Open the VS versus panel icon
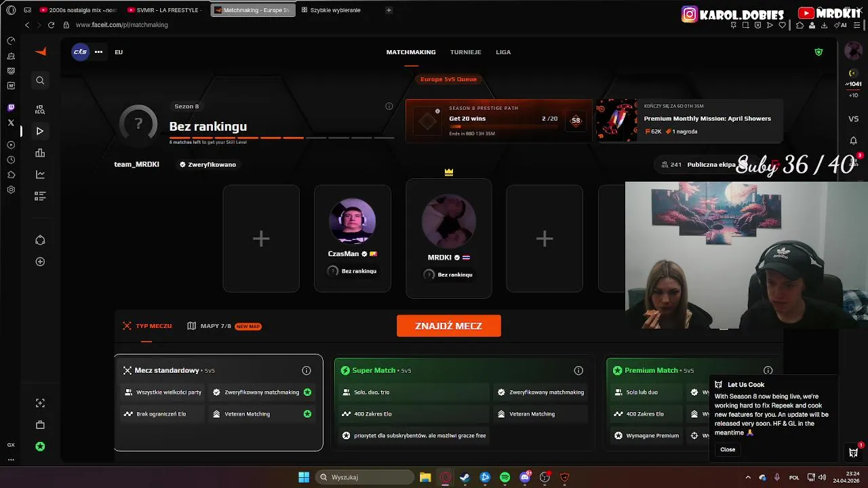Image resolution: width=868 pixels, height=488 pixels. [853, 119]
